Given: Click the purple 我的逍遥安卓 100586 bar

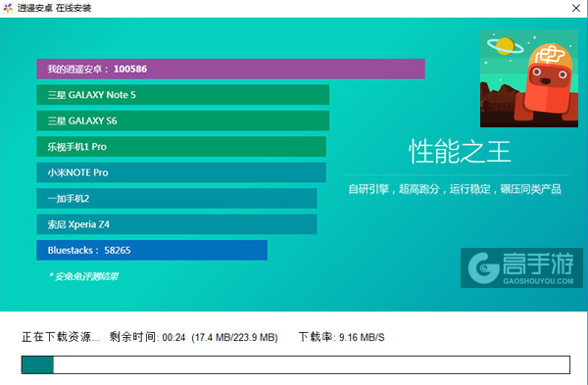Looking at the screenshot, I should coord(230,69).
